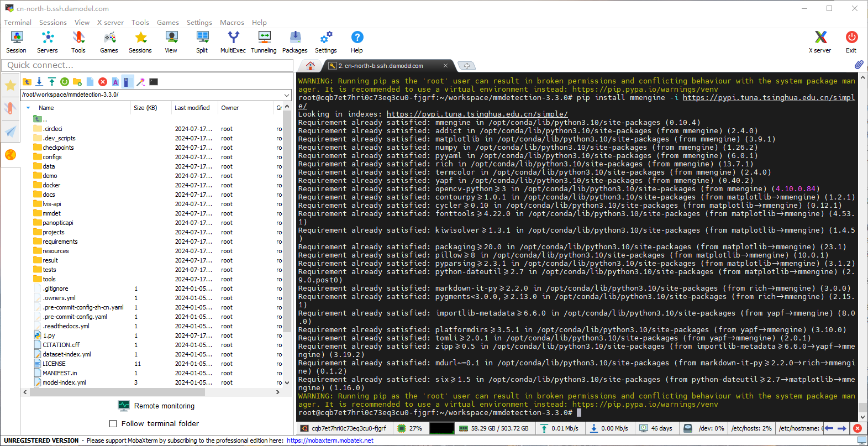The height and width of the screenshot is (446, 868).
Task: Open the Games toolbar icon
Action: pyautogui.click(x=109, y=42)
